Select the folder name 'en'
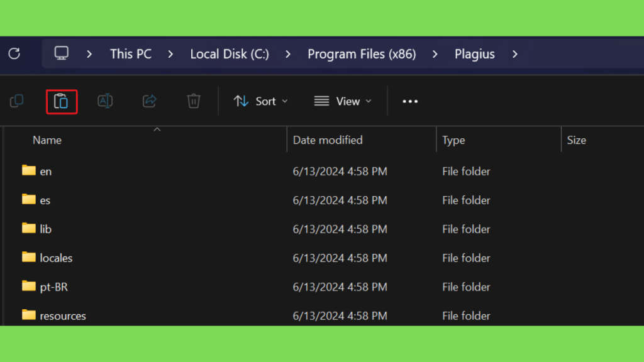The width and height of the screenshot is (644, 362). (x=45, y=172)
